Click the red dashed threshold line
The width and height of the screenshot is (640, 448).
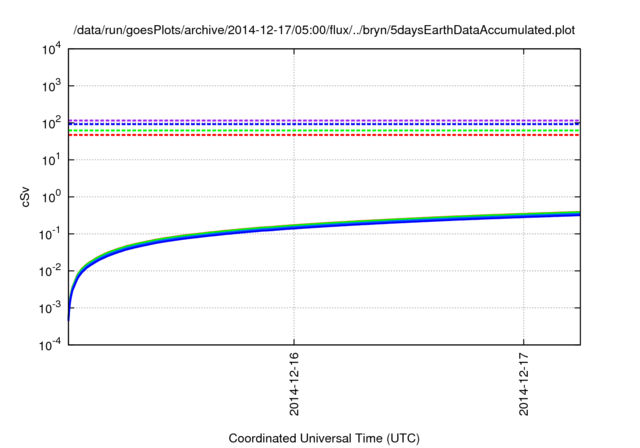click(x=324, y=135)
